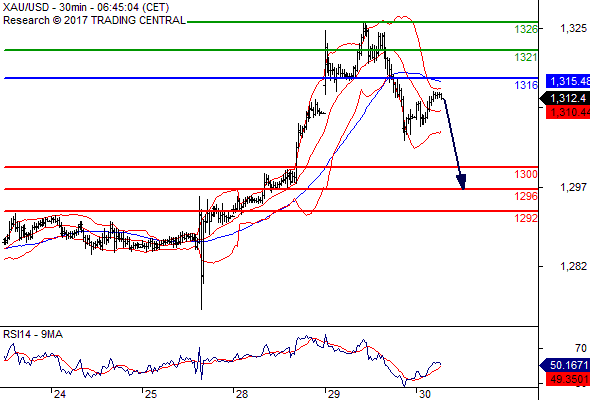Image resolution: width=590 pixels, height=400 pixels.
Task: Click the RSI 50.1671 value tag
Action: coord(565,365)
